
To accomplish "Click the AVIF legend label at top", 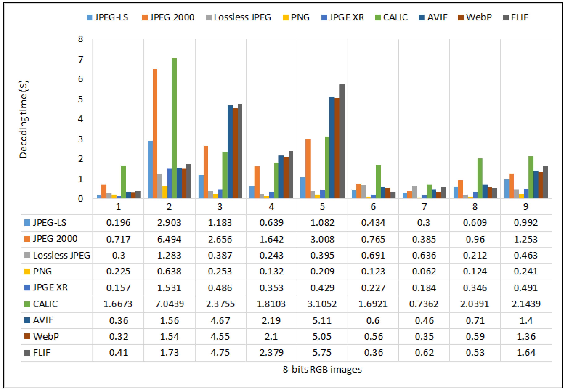I will (437, 17).
